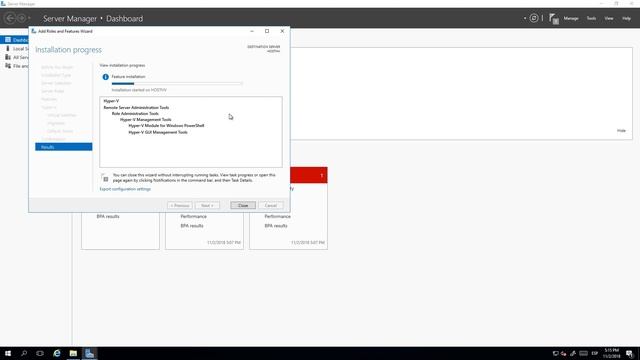640x360 pixels.
Task: Click Hyper-V GUI Management Tools entry
Action: [158, 132]
